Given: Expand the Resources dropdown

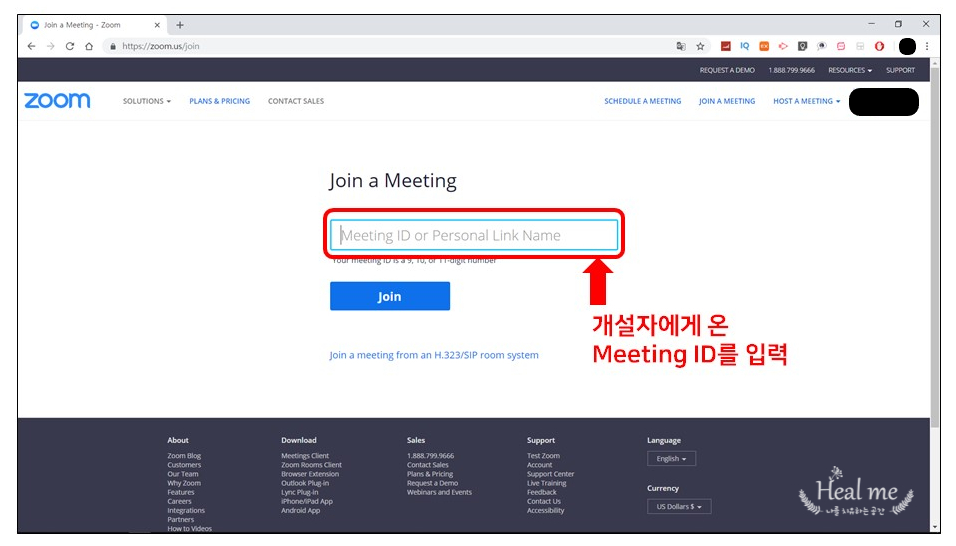Looking at the screenshot, I should click(x=849, y=70).
